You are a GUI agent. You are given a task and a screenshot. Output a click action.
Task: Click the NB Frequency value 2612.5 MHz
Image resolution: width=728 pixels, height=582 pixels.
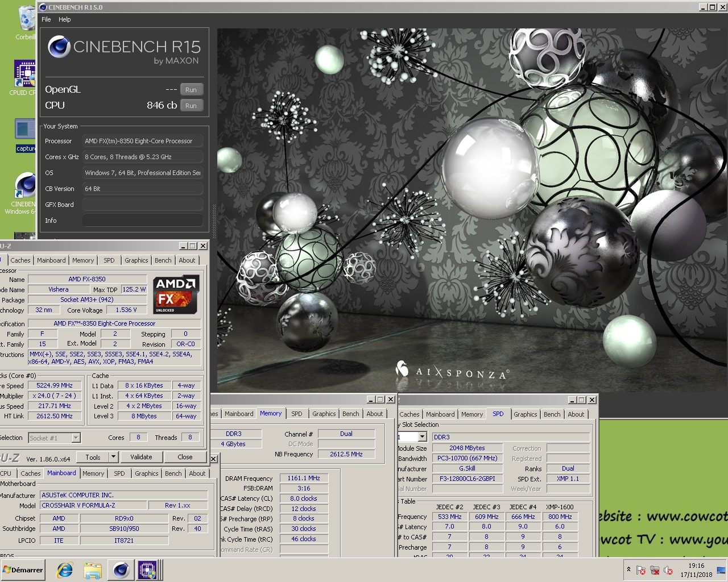click(x=346, y=454)
